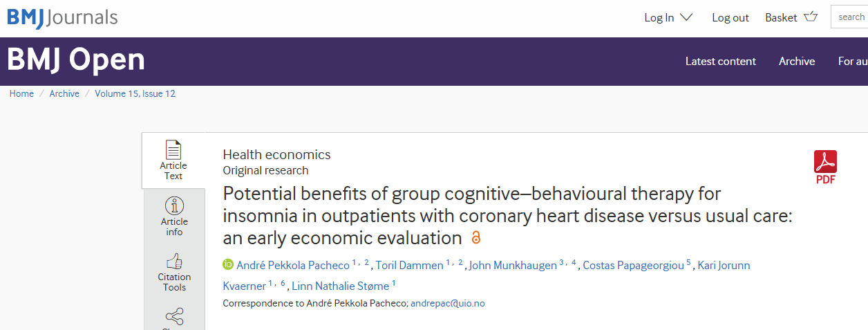The image size is (868, 330).
Task: Go to Home breadcrumb
Action: [x=21, y=94]
